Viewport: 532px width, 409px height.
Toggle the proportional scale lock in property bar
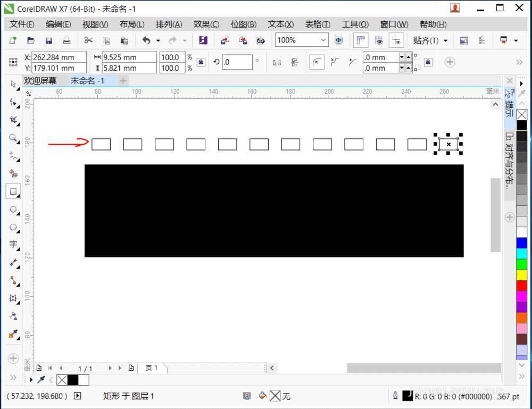click(x=200, y=62)
